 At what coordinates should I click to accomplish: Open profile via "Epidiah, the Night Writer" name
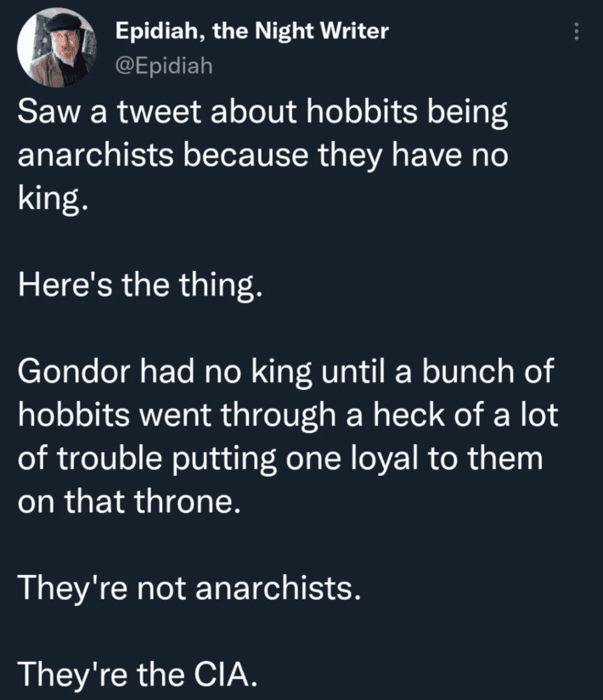point(251,31)
